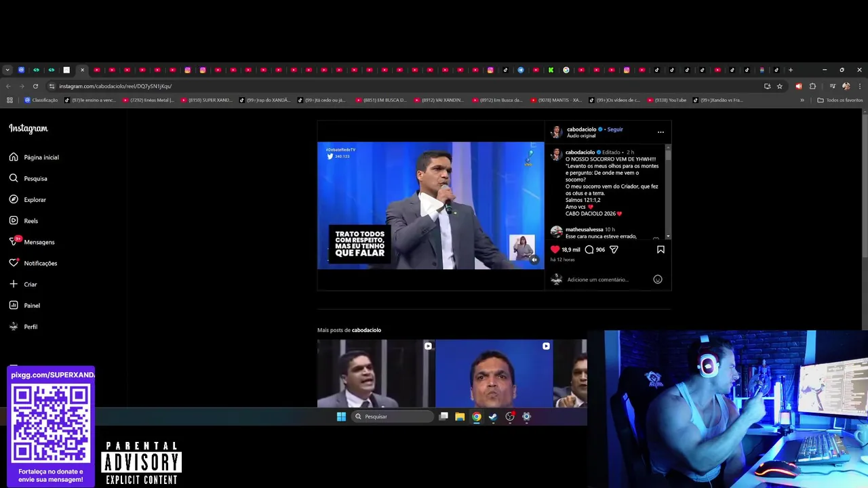Open Mensagens in sidebar
The width and height of the screenshot is (868, 488).
coord(31,242)
